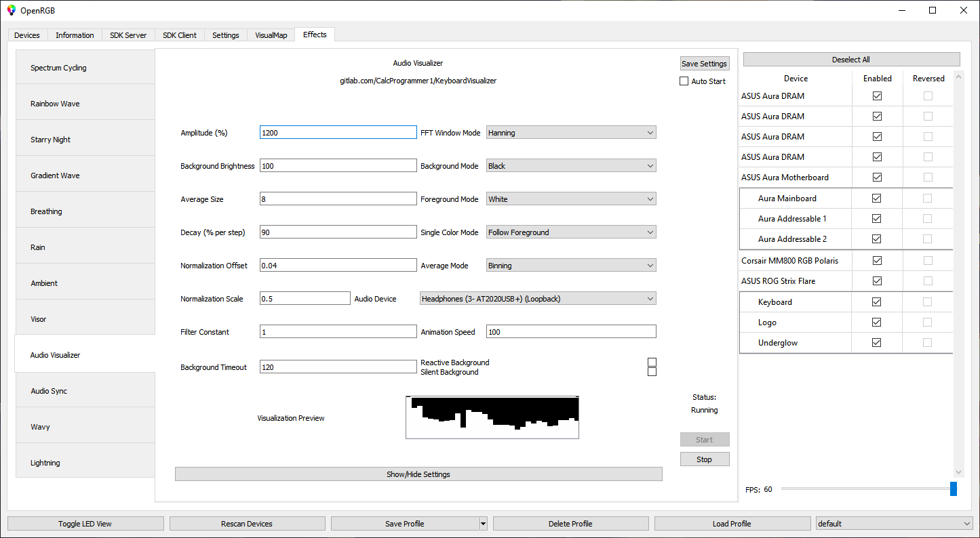The height and width of the screenshot is (538, 980).
Task: Uncheck Enabled for ASUS Aura Motherboard
Action: [x=877, y=178]
